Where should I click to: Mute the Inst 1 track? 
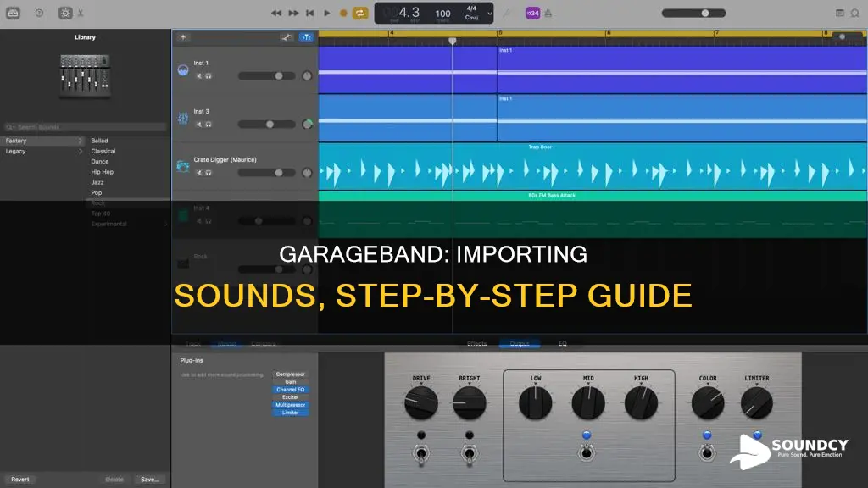(x=199, y=76)
